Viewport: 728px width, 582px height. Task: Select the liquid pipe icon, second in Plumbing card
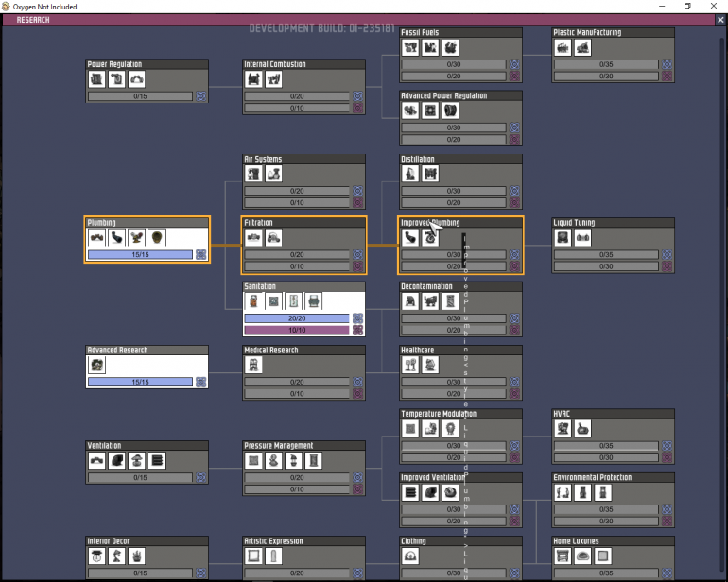pyautogui.click(x=116, y=238)
